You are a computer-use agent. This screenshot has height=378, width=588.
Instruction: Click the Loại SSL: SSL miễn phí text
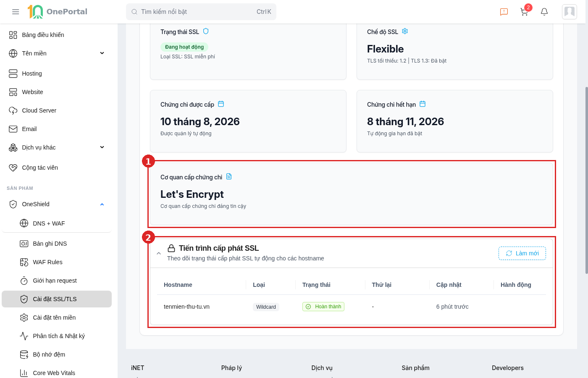[188, 57]
